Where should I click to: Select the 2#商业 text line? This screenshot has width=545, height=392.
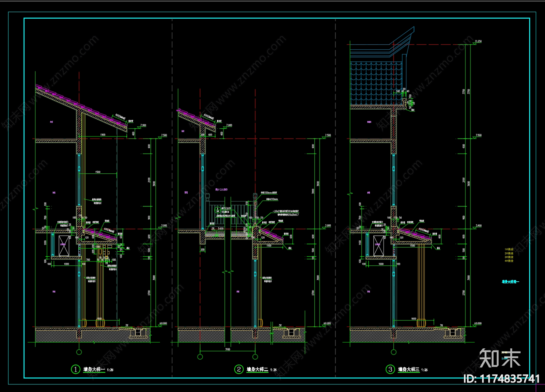pos(509,253)
